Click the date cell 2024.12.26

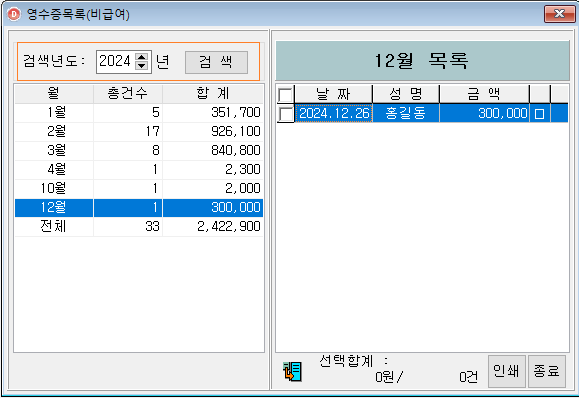(x=334, y=113)
